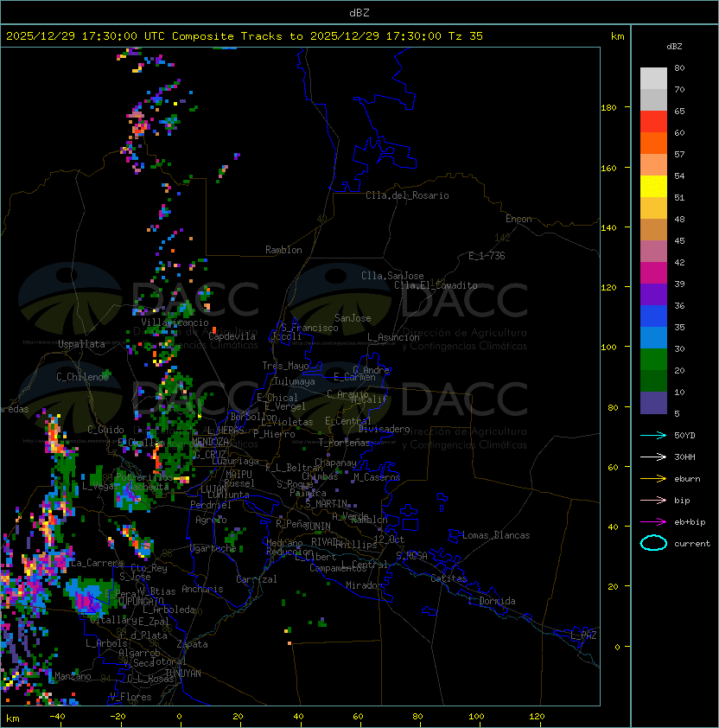Click the 'Uspallata' map label
Screen dimensions: 719x728
[81, 344]
